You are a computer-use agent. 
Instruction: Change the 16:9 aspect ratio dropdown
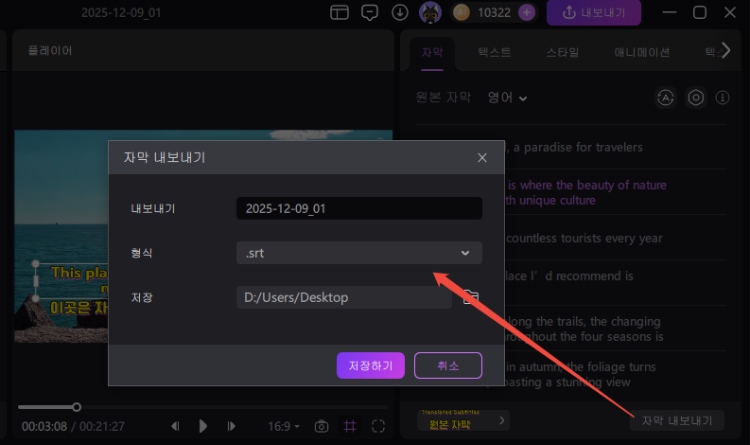click(284, 426)
